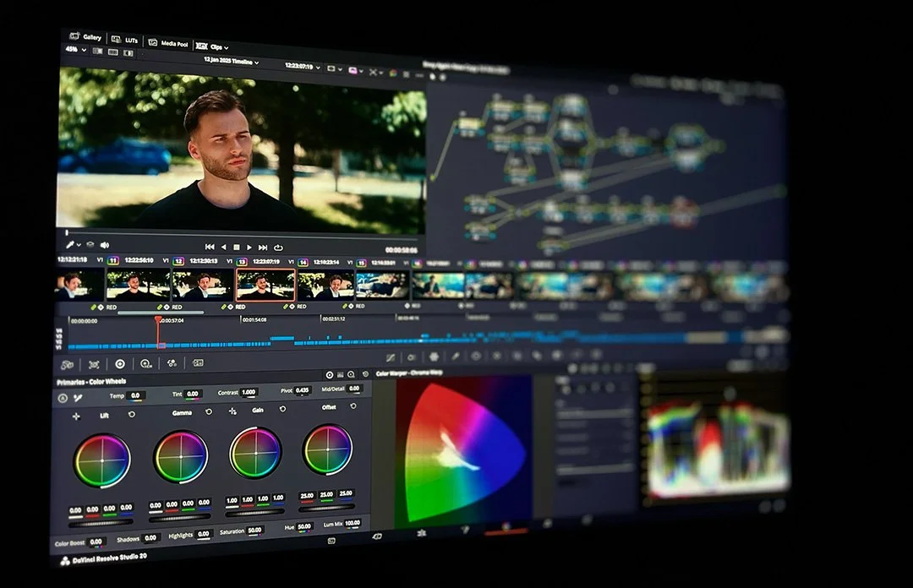Open the 12 Jan 2025 Timeline dropdown
The image size is (913, 588).
(x=231, y=61)
